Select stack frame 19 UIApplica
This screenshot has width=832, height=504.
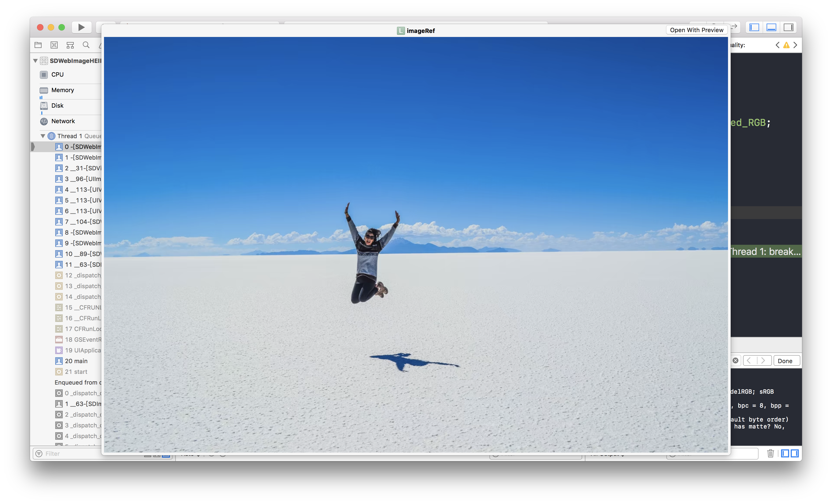click(x=66, y=350)
